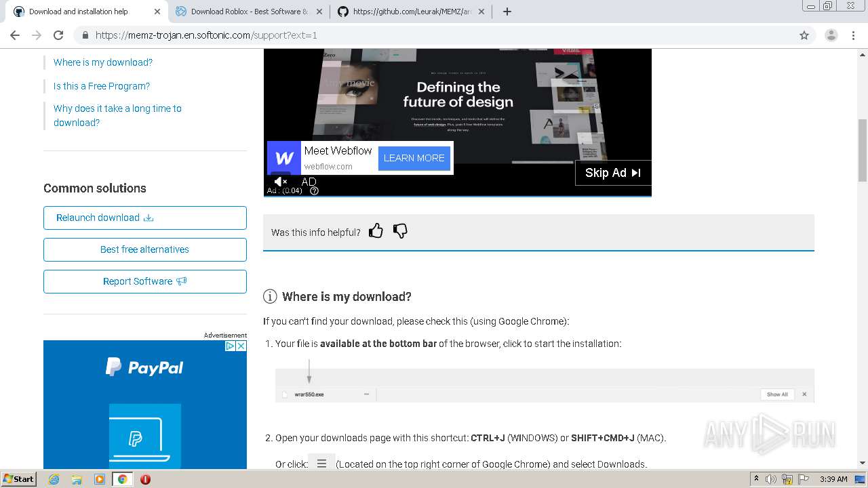Click the Report Software button
The image size is (868, 488).
tap(145, 281)
